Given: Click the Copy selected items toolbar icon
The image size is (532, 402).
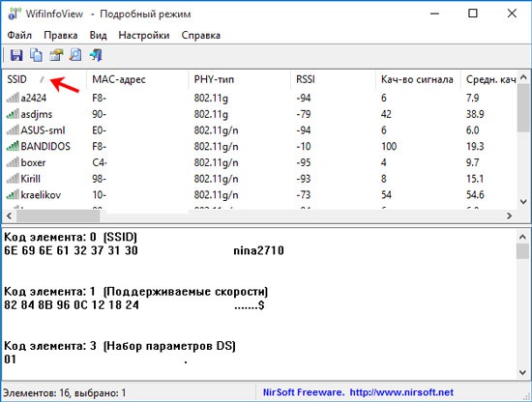Looking at the screenshot, I should point(36,54).
